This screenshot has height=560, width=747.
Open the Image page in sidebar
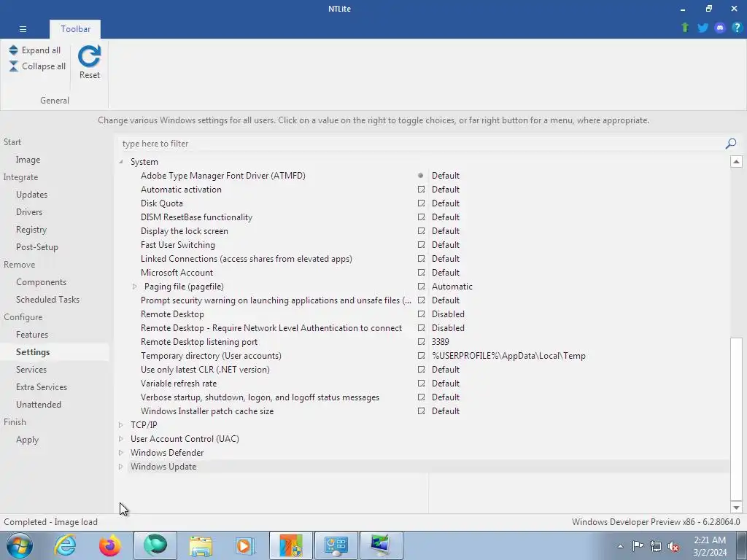(x=28, y=160)
